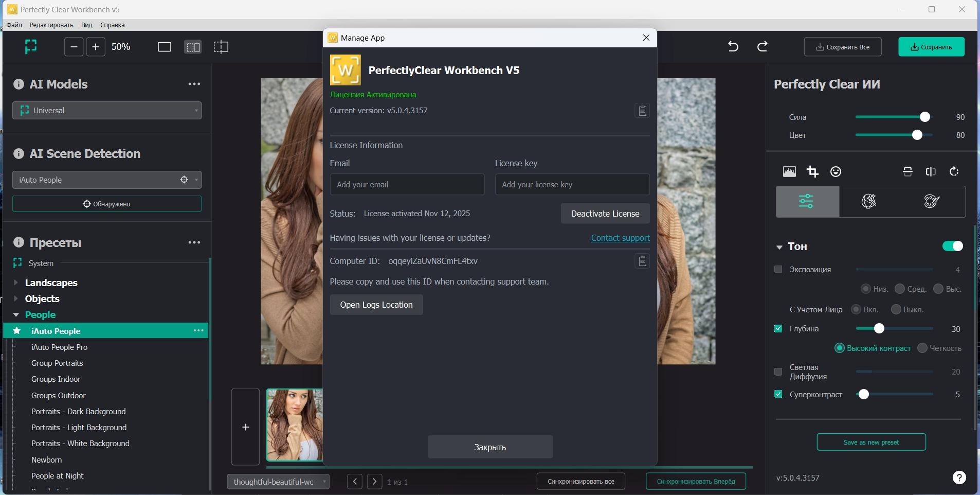
Task: Open the Файл menu
Action: [14, 25]
